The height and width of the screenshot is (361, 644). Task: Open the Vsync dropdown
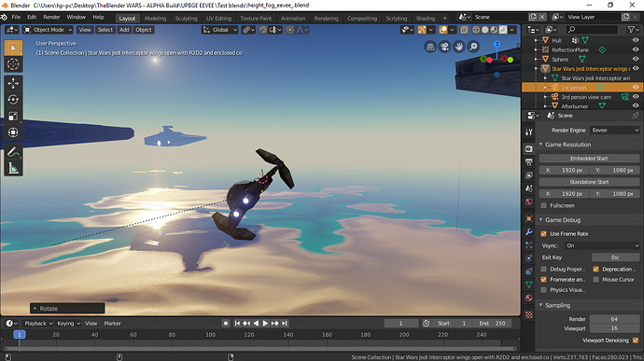click(x=602, y=245)
